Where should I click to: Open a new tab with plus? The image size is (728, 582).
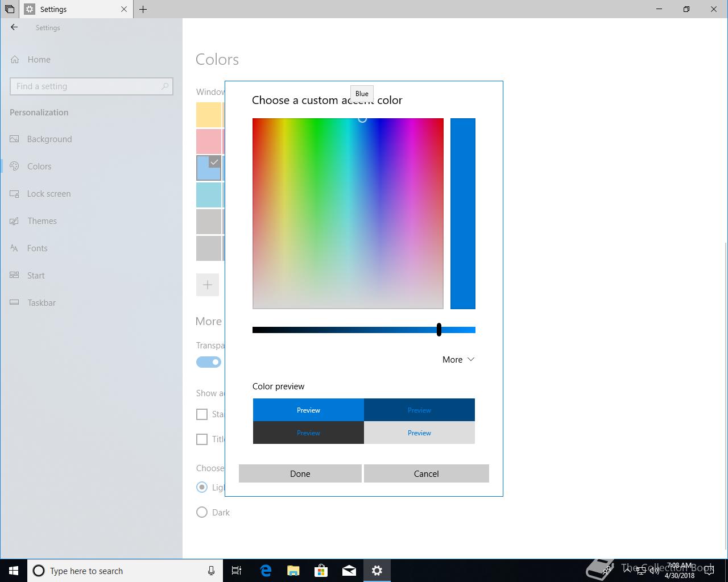pyautogui.click(x=143, y=9)
